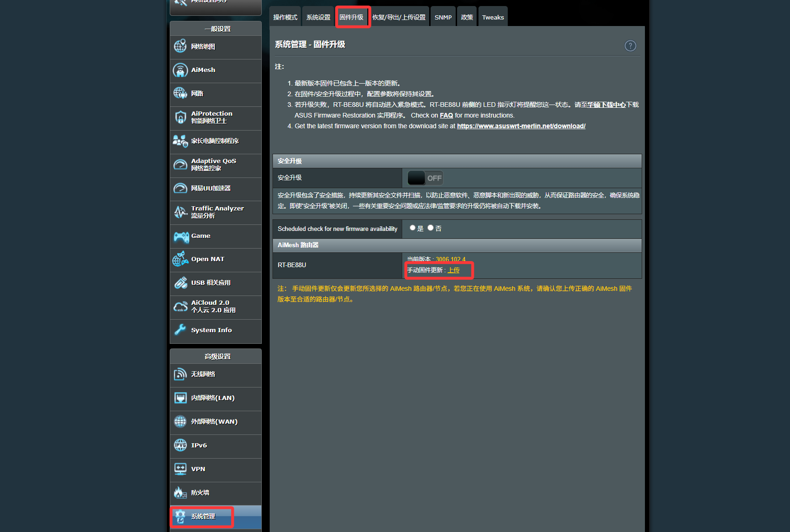
Task: Select the 防火墙 menu label
Action: [200, 493]
